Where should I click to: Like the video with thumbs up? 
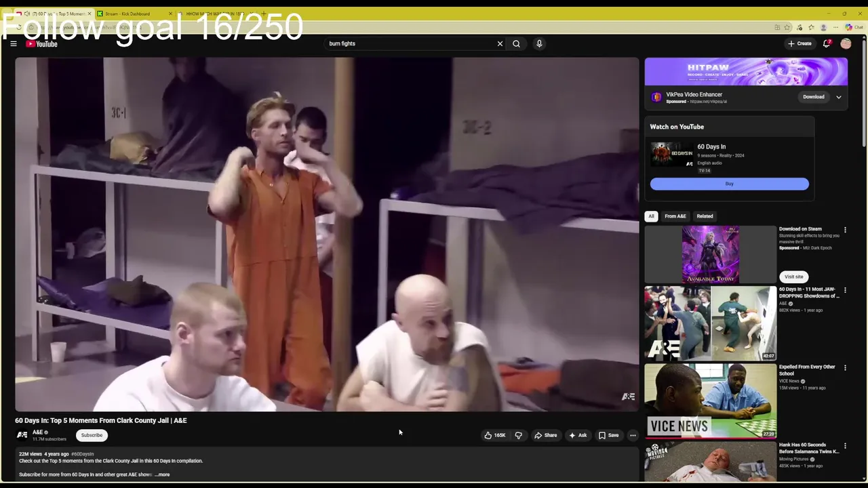tap(495, 435)
